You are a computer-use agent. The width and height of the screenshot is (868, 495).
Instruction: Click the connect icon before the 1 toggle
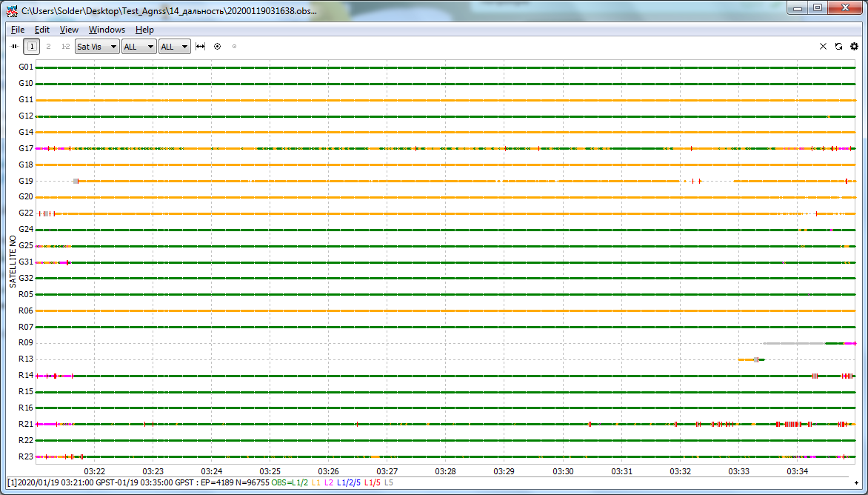point(15,47)
